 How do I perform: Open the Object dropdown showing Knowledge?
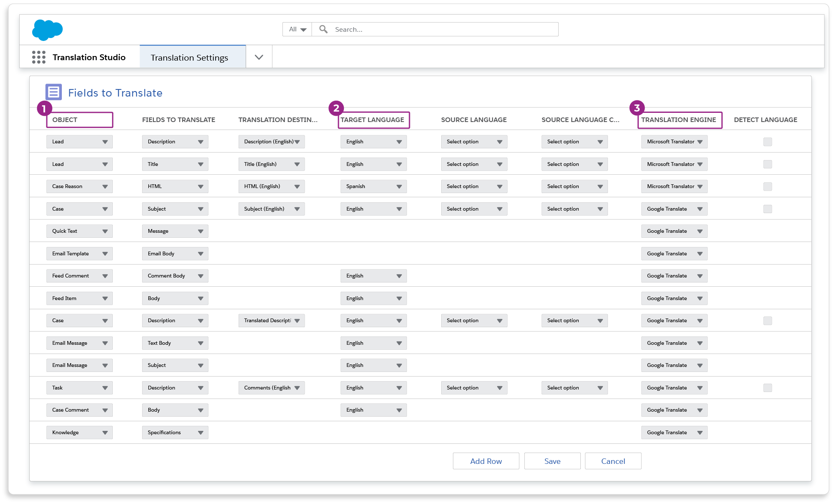[79, 432]
